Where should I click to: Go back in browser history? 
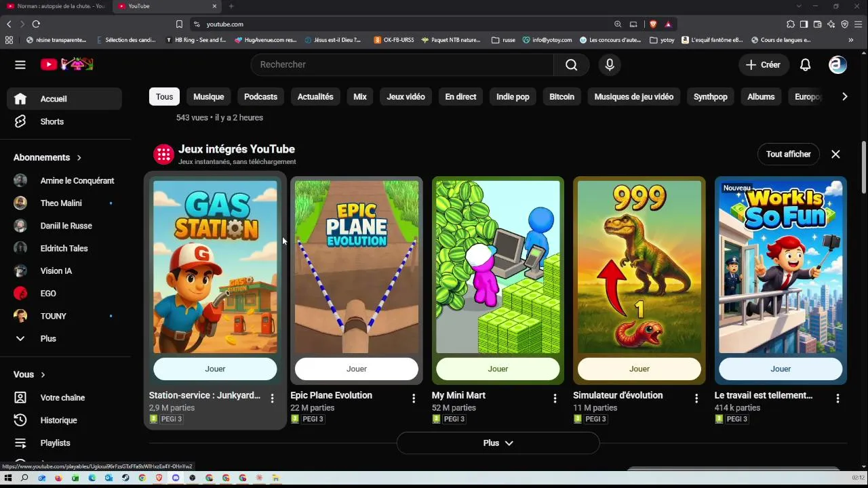pos(9,24)
